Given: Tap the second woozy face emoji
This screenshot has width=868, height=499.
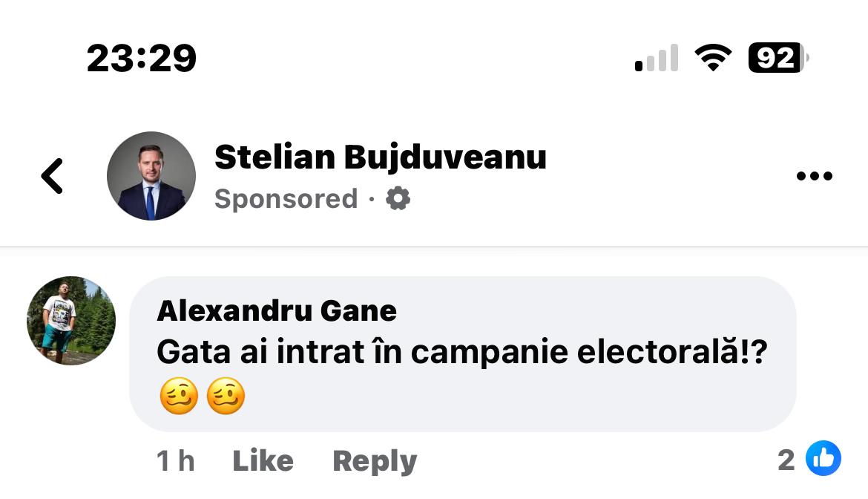Looking at the screenshot, I should tap(226, 396).
